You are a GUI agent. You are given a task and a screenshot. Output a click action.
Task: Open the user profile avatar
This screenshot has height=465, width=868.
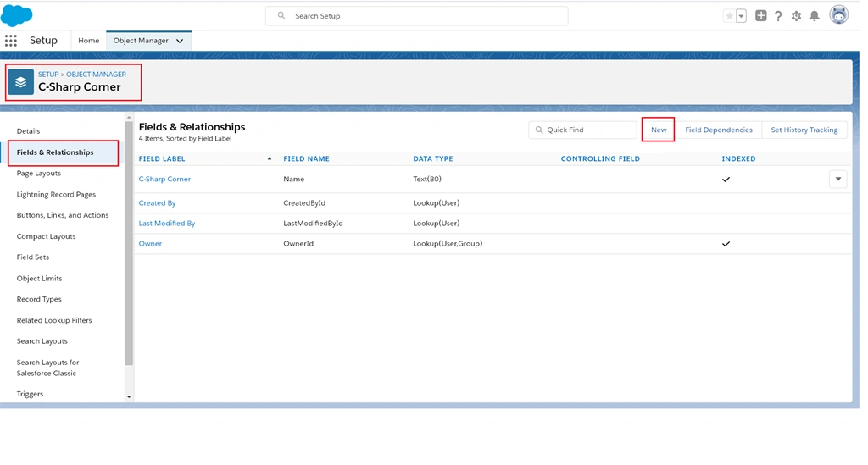(838, 15)
